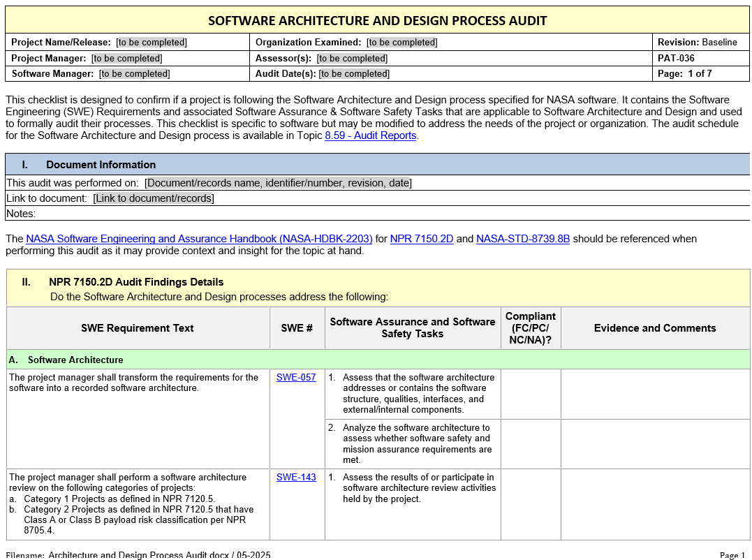
Task: Select the Link to document/records placeholder
Action: pos(153,198)
